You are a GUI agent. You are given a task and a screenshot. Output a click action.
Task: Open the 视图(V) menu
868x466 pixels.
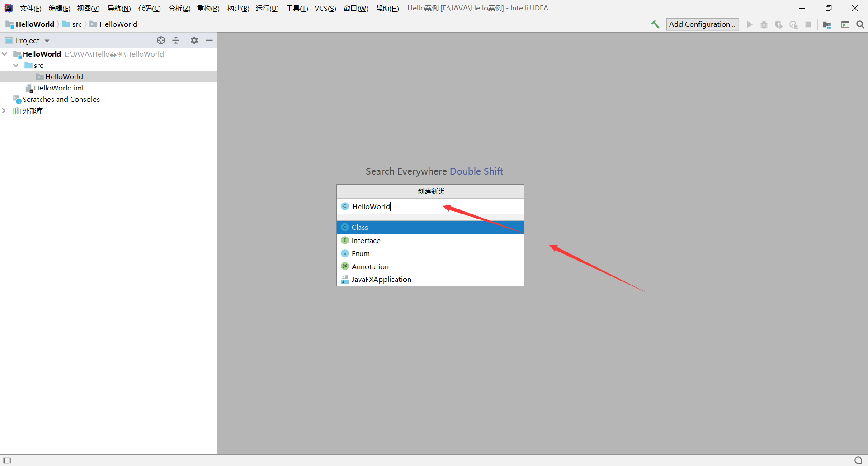[x=89, y=9]
